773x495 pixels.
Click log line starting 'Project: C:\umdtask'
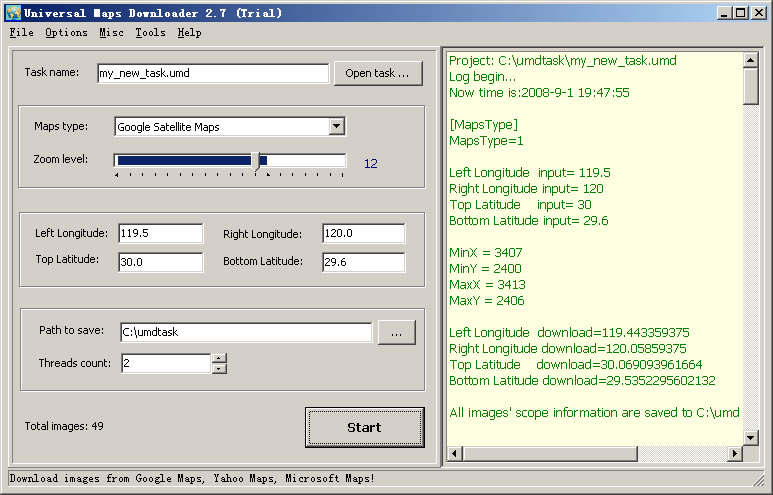coord(562,61)
